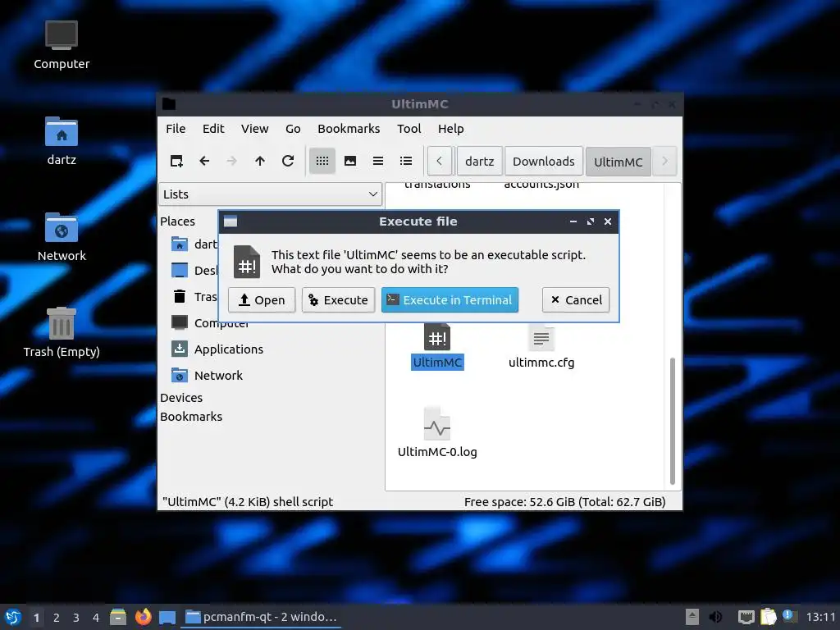Choose Execute in Terminal
Image resolution: width=840 pixels, height=630 pixels.
(x=450, y=299)
